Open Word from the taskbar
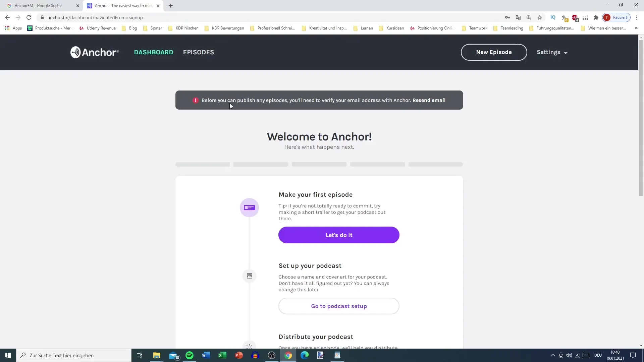This screenshot has height=362, width=644. (x=206, y=355)
